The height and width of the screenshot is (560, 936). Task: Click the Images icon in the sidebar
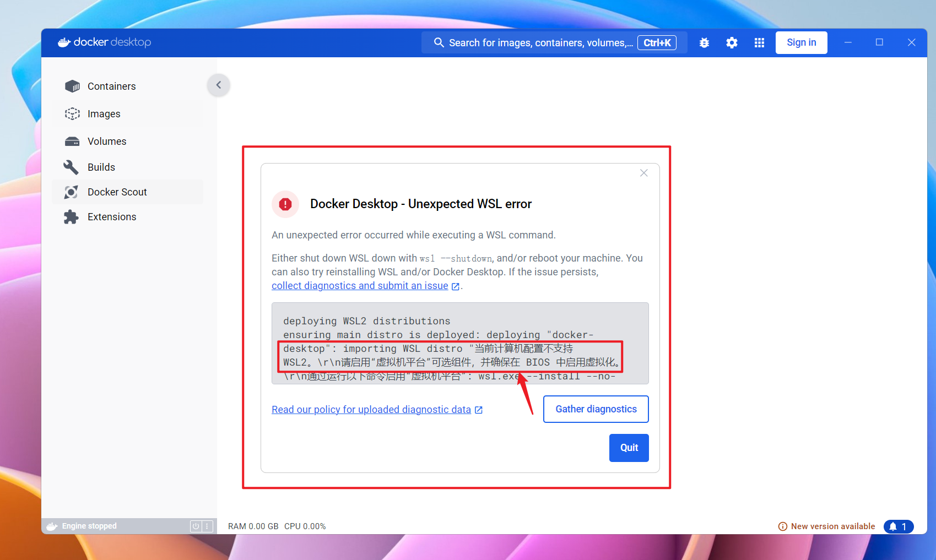[x=72, y=113]
